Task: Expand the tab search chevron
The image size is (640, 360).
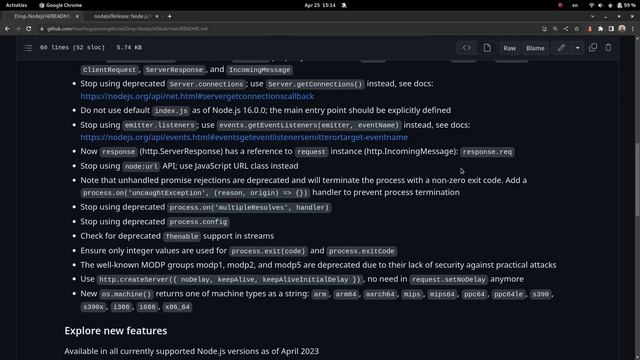Action: pyautogui.click(x=592, y=16)
